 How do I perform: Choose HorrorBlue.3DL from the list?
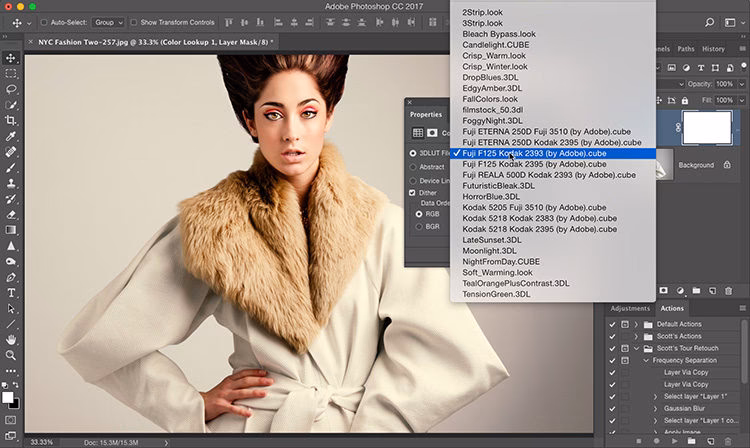tap(491, 197)
